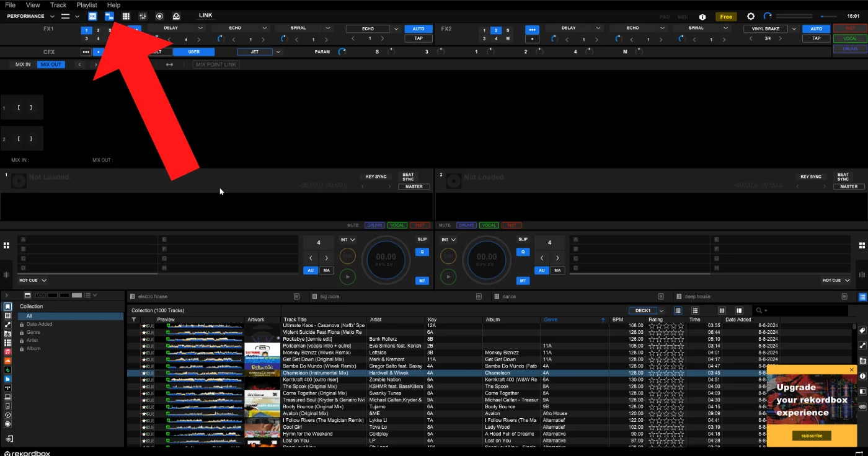Click the FX1 TAP button
This screenshot has width=868, height=456.
tap(418, 38)
